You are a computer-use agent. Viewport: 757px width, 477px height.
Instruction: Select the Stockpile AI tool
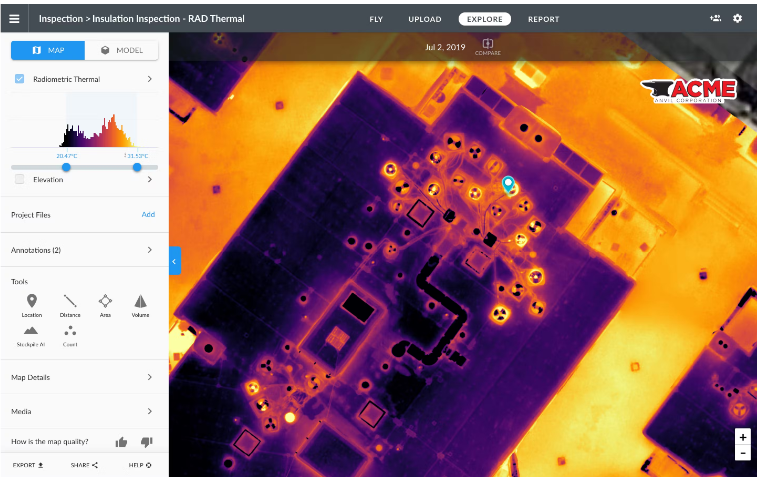(x=31, y=337)
